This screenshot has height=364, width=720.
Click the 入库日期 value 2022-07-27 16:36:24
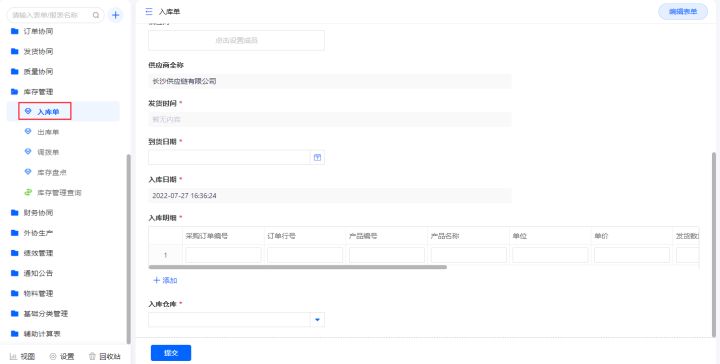pos(330,196)
